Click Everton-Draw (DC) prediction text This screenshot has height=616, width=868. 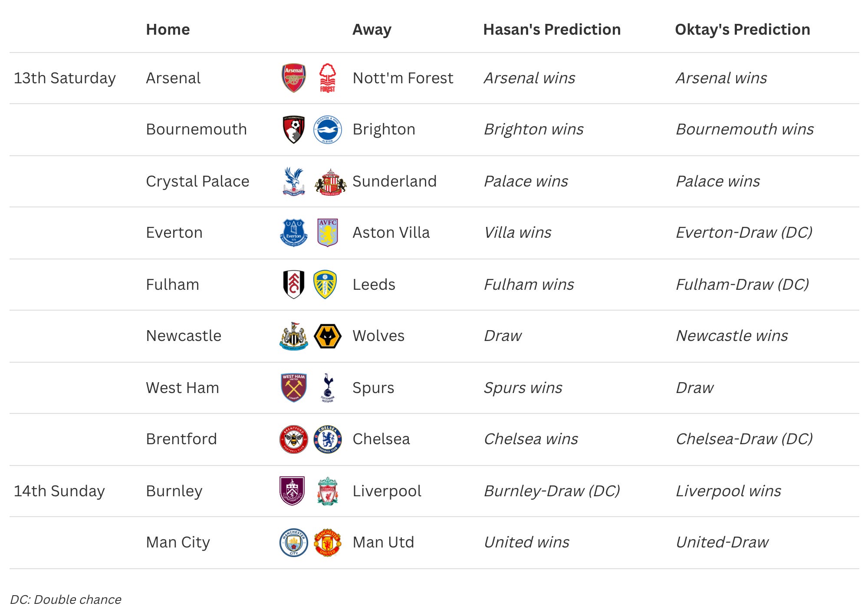[744, 233]
